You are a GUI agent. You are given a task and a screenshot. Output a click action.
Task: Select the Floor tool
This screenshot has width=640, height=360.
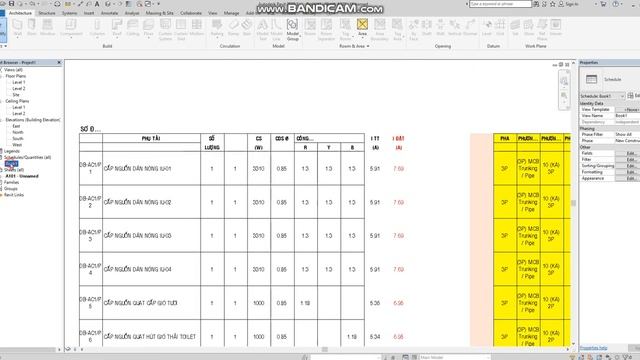coord(149,28)
